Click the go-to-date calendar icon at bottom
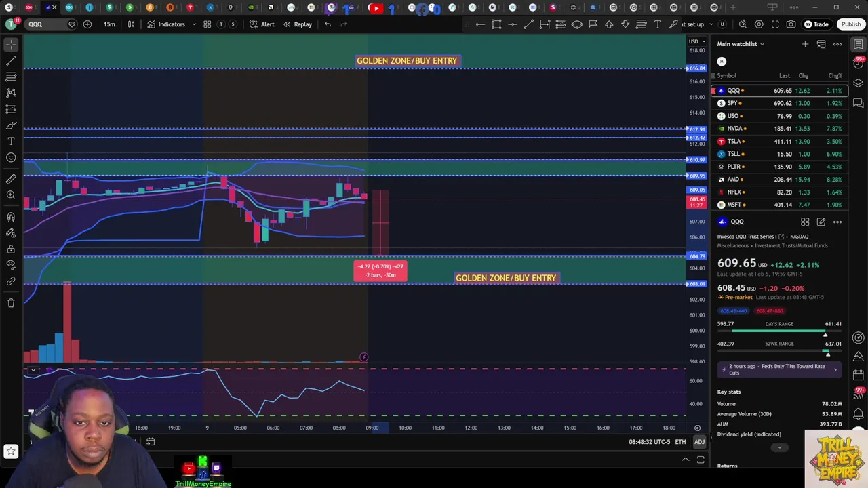 point(151,442)
